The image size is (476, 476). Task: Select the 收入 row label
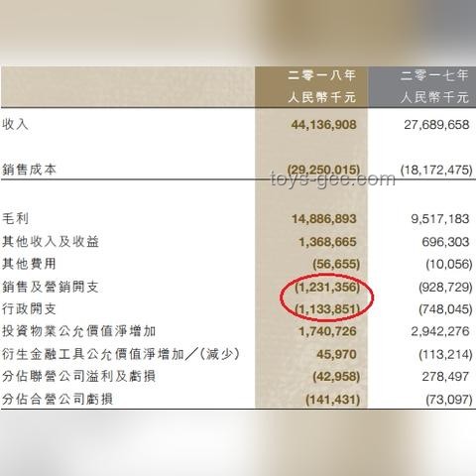(15, 124)
